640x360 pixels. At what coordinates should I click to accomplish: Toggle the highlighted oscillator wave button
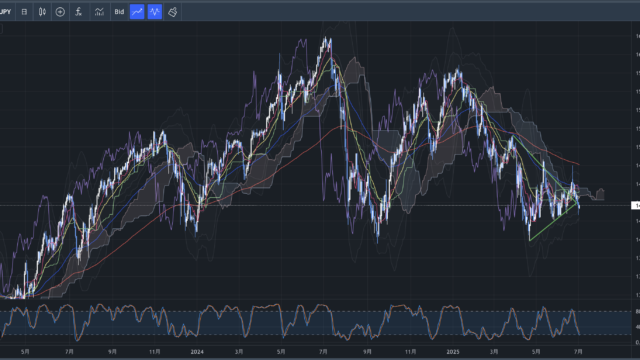click(x=155, y=12)
